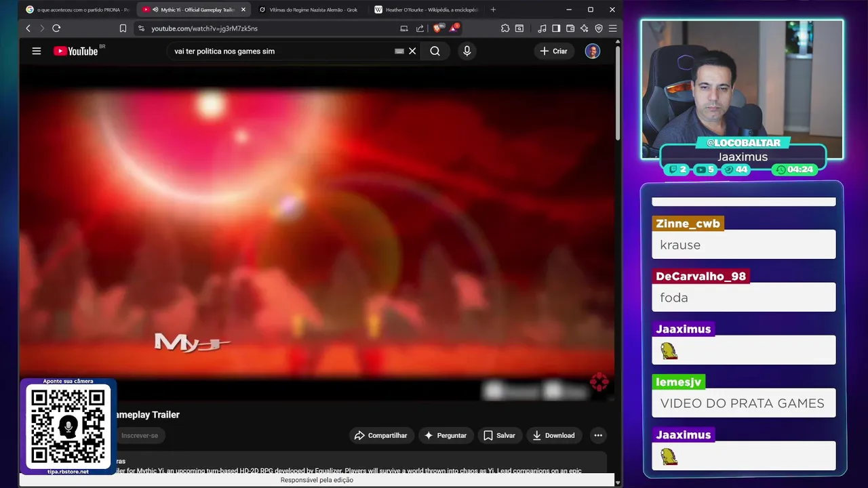This screenshot has height=488, width=868.
Task: Open the Criar create menu
Action: (x=553, y=51)
